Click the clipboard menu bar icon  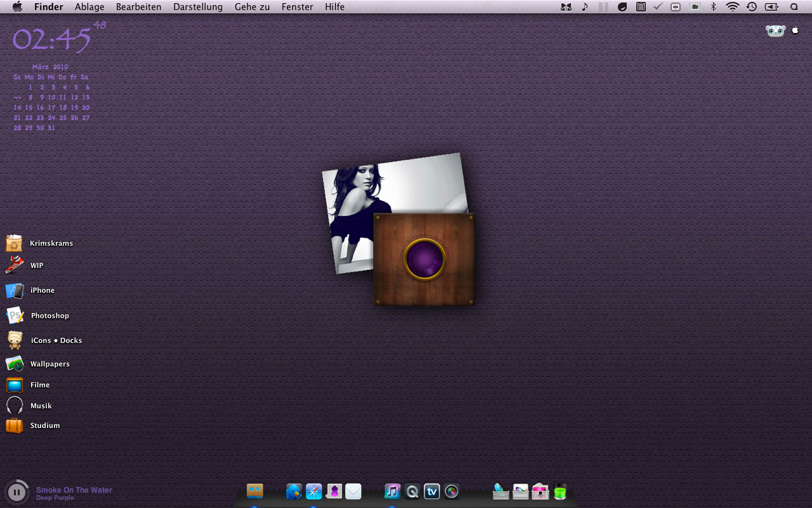(641, 7)
